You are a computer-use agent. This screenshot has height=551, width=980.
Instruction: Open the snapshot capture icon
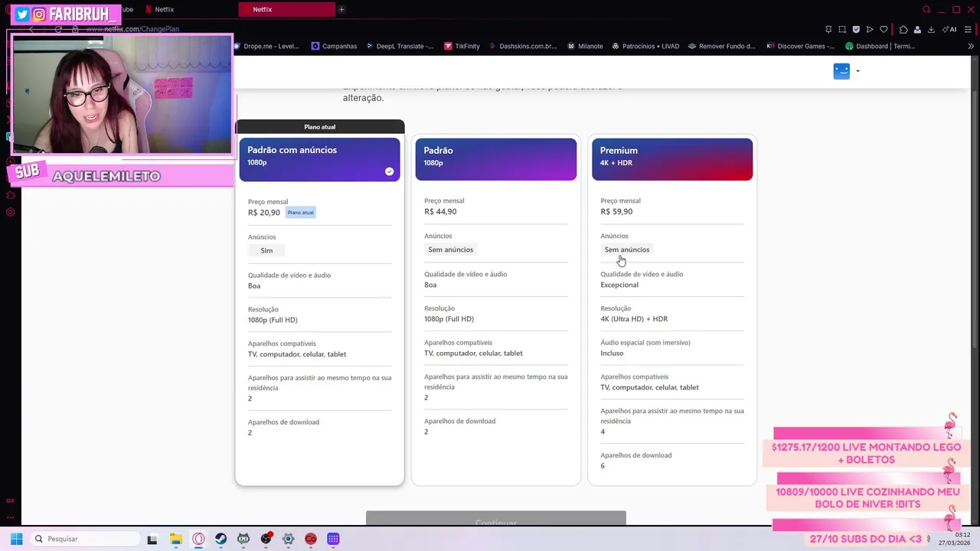tap(842, 29)
